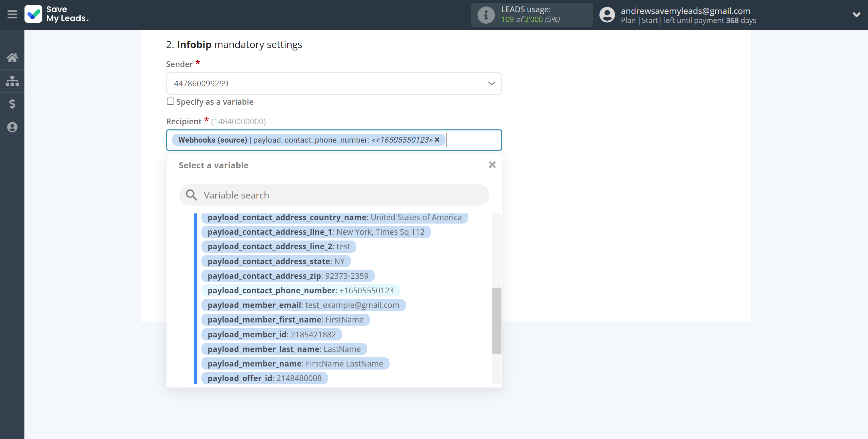Open the billing dollar icon in sidebar
This screenshot has height=439, width=868.
12,104
